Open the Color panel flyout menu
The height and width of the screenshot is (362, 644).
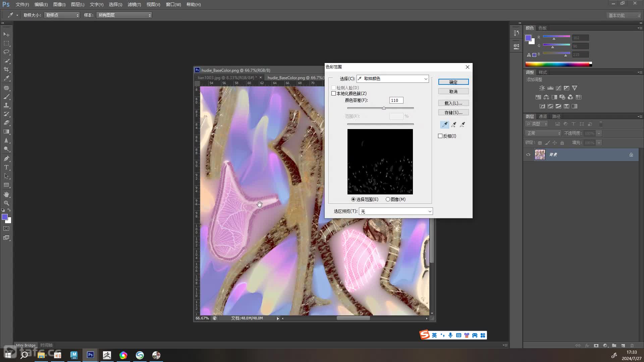pyautogui.click(x=640, y=28)
